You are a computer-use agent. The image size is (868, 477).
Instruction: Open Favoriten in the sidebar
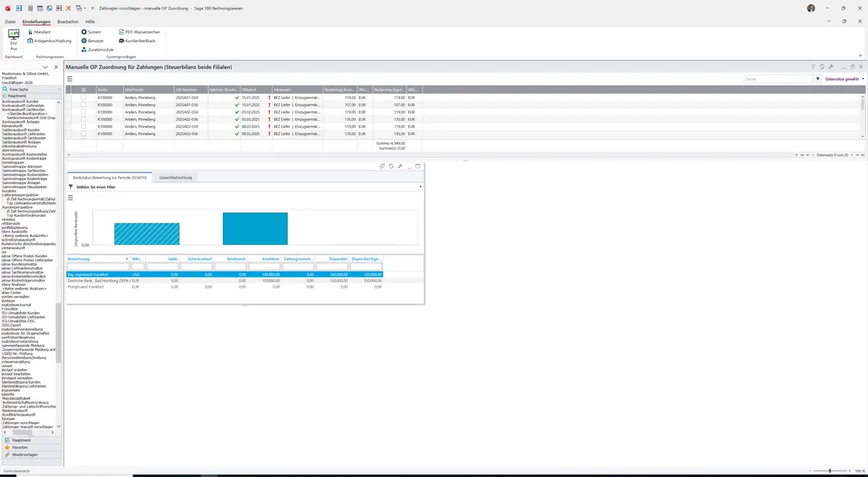click(31, 447)
